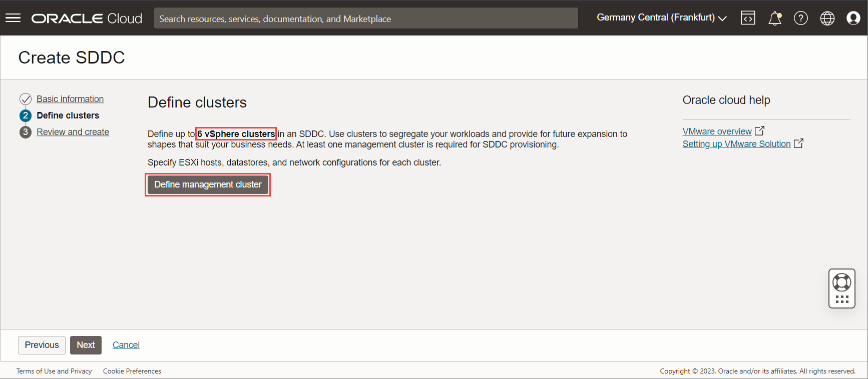Viewport: 868px width, 379px height.
Task: Click the 'Specify ESXi hosts' sentence
Action: (x=294, y=162)
